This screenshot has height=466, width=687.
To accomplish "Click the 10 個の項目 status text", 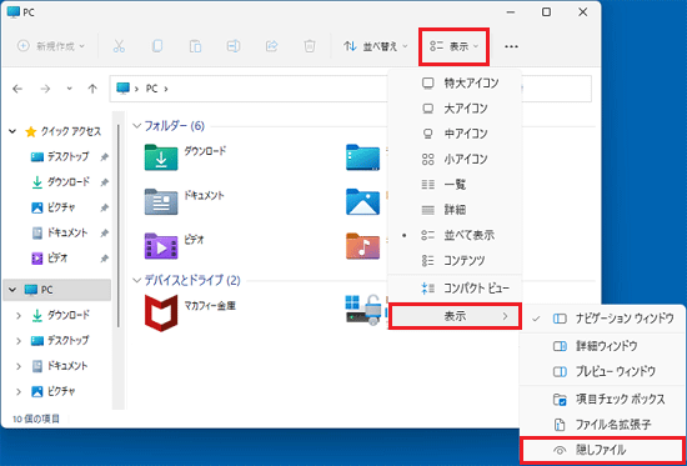I will click(x=36, y=419).
